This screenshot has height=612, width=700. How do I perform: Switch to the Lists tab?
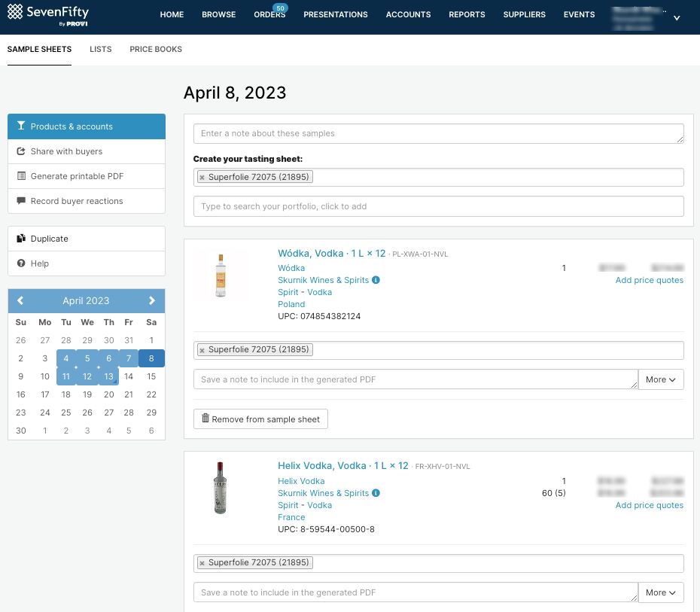(101, 50)
